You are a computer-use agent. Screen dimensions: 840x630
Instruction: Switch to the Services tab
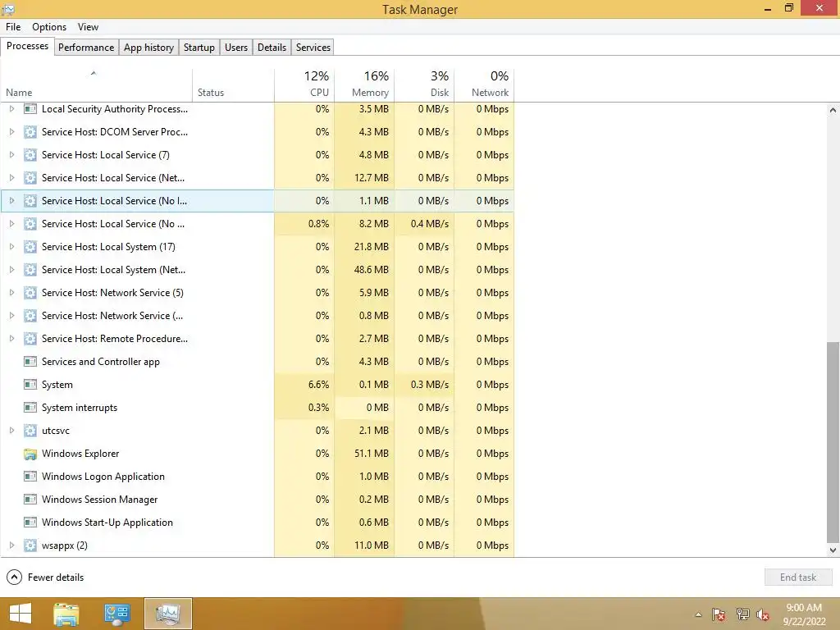coord(313,47)
